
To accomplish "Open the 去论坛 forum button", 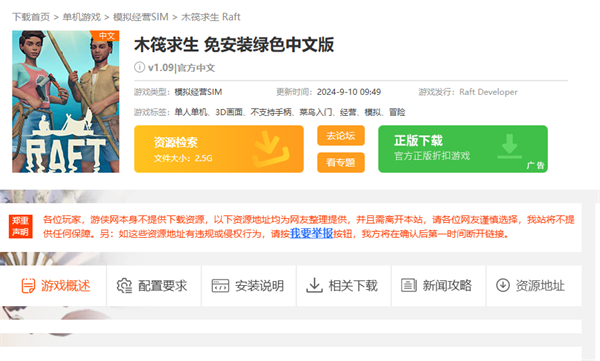I will (341, 136).
